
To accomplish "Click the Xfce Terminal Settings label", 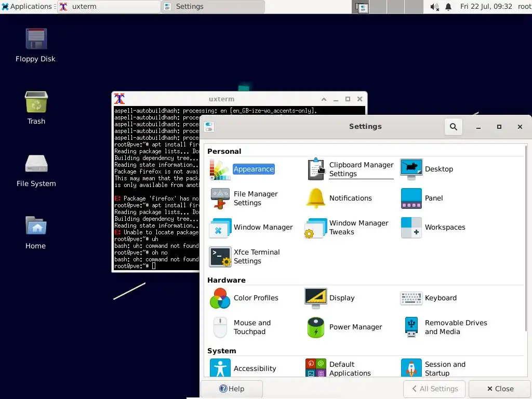I will click(x=257, y=257).
